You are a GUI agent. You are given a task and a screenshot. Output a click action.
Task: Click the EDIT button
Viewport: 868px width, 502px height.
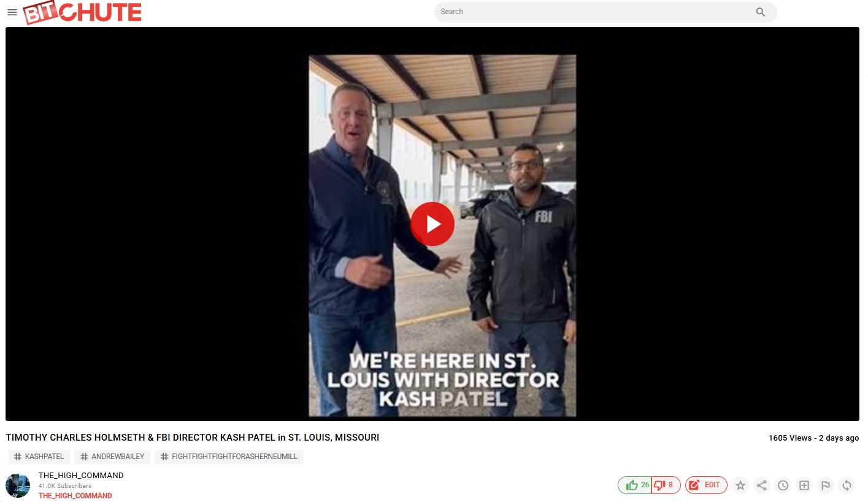pos(706,485)
